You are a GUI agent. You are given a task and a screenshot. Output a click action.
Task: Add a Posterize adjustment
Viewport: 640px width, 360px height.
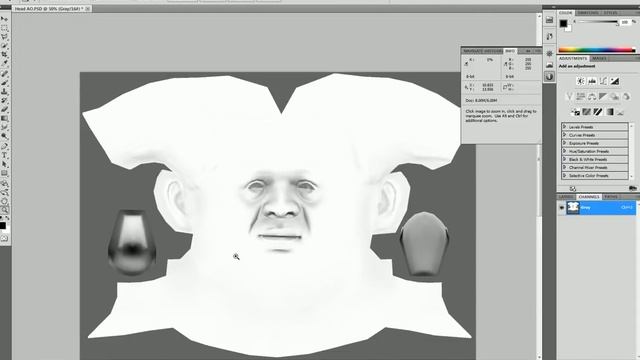[587, 111]
